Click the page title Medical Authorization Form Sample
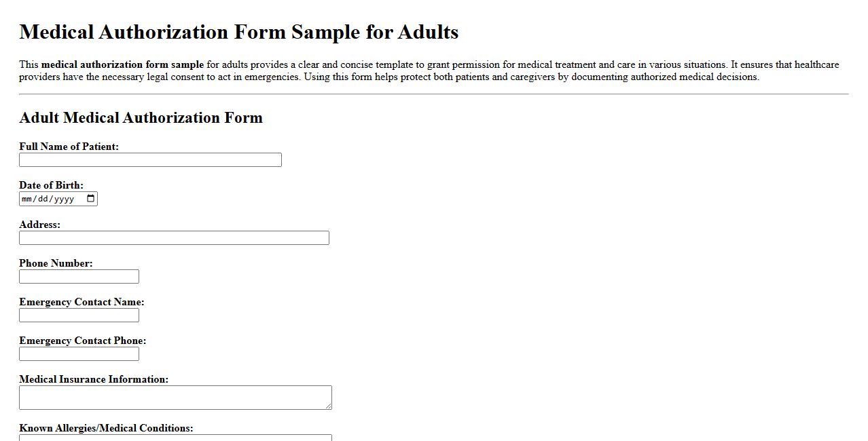Image resolution: width=868 pixels, height=441 pixels. tap(239, 31)
